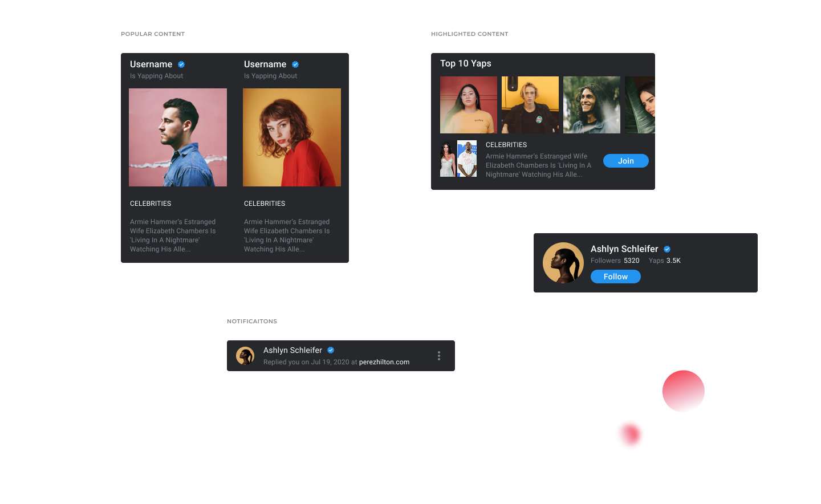Image resolution: width=821 pixels, height=504 pixels.
Task: Click Ashlyn Schleifer's large profile avatar
Action: tap(563, 263)
